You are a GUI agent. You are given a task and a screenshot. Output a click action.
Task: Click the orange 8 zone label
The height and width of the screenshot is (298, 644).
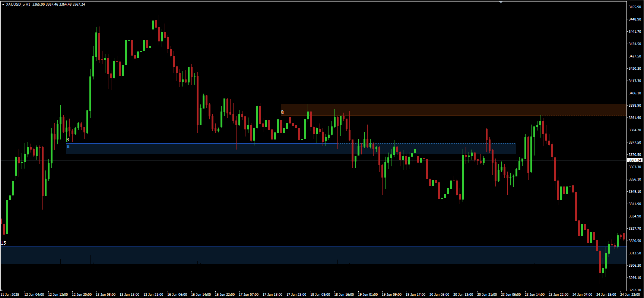282,112
